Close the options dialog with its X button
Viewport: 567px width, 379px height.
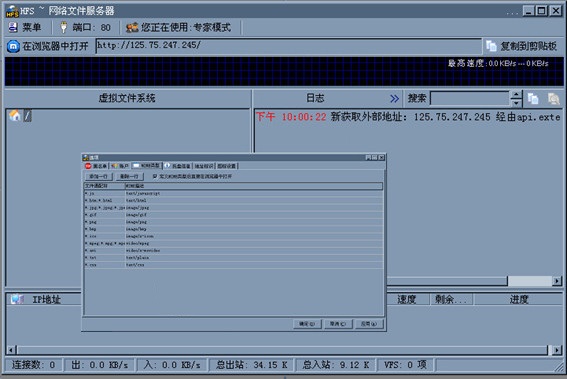tap(381, 157)
